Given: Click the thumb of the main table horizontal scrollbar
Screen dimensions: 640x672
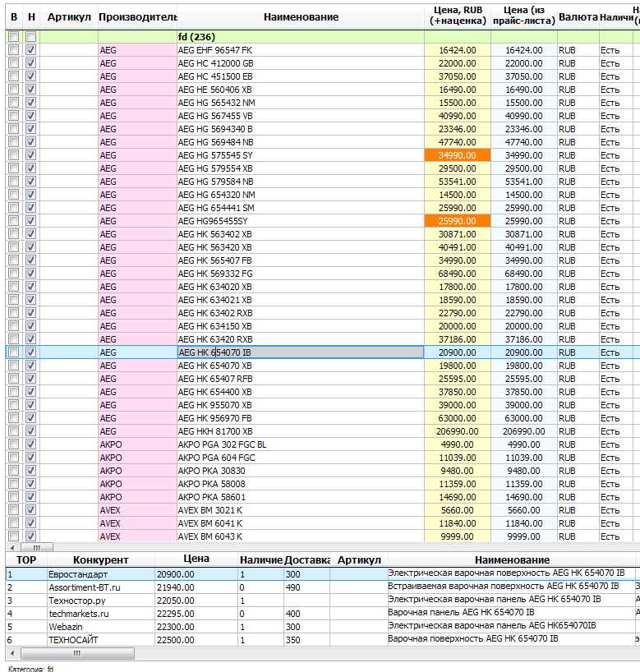Looking at the screenshot, I should coord(37,547).
